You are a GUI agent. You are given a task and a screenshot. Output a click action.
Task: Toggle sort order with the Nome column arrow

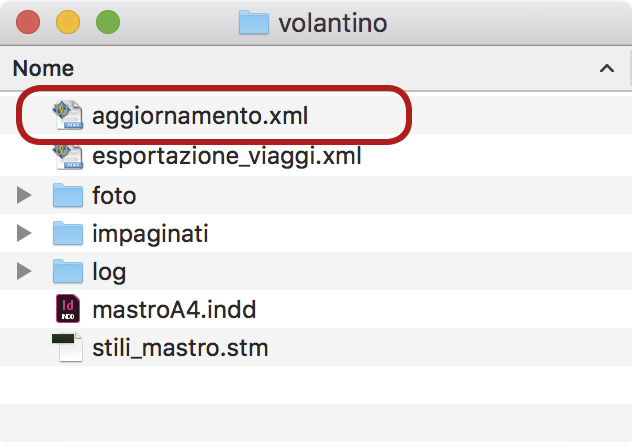coord(606,69)
